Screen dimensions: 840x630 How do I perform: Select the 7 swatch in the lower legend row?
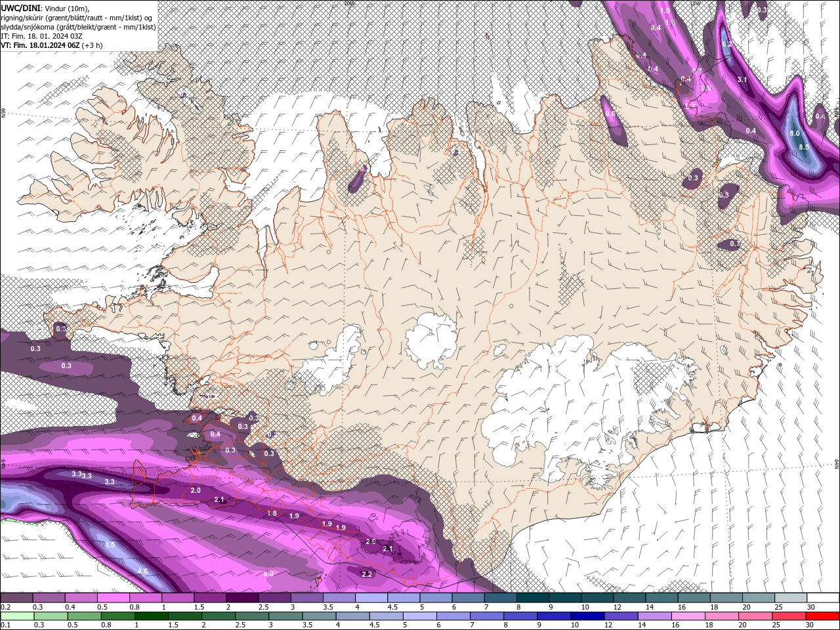click(x=486, y=616)
